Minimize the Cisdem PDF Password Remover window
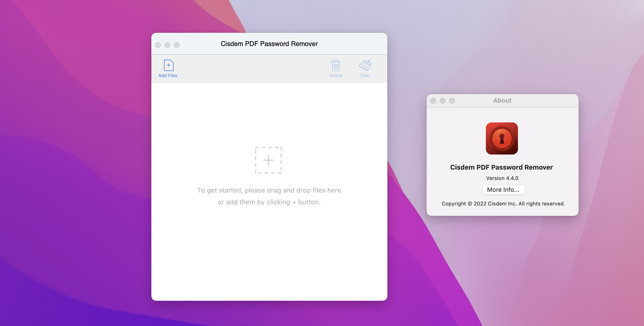The height and width of the screenshot is (326, 644). click(167, 45)
